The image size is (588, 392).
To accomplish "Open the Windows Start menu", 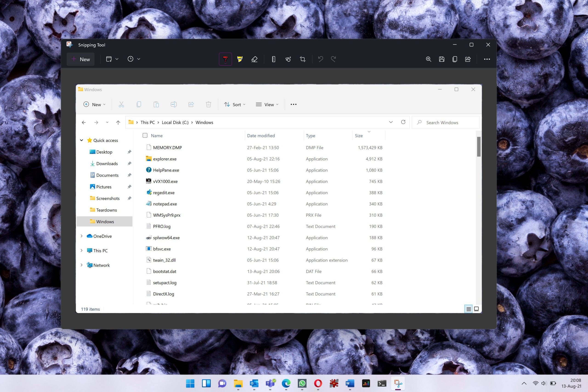I will (190, 383).
